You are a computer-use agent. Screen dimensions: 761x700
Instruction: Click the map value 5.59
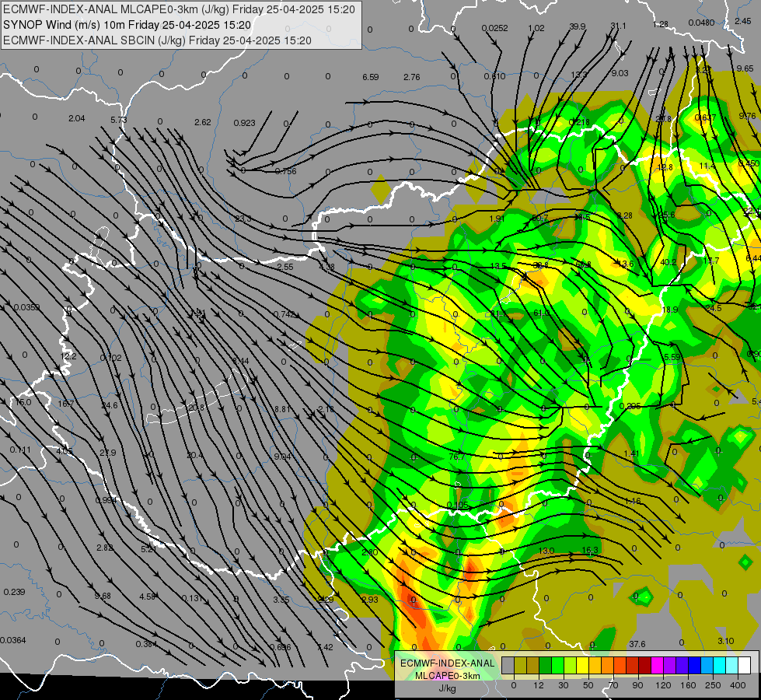click(x=672, y=357)
